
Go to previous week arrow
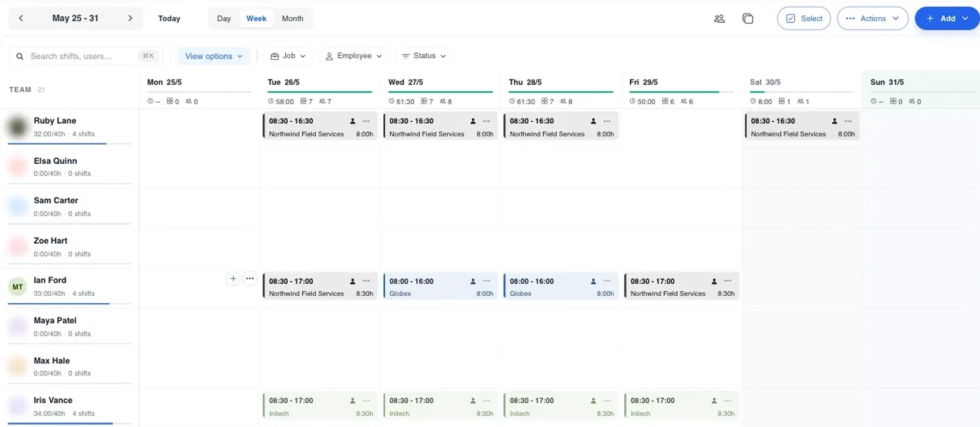(x=21, y=18)
